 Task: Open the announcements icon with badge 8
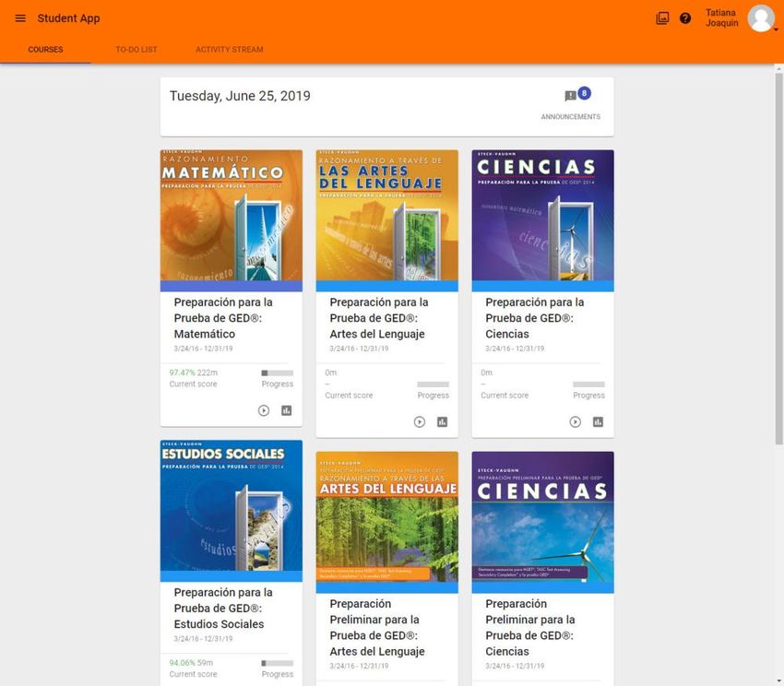[571, 96]
